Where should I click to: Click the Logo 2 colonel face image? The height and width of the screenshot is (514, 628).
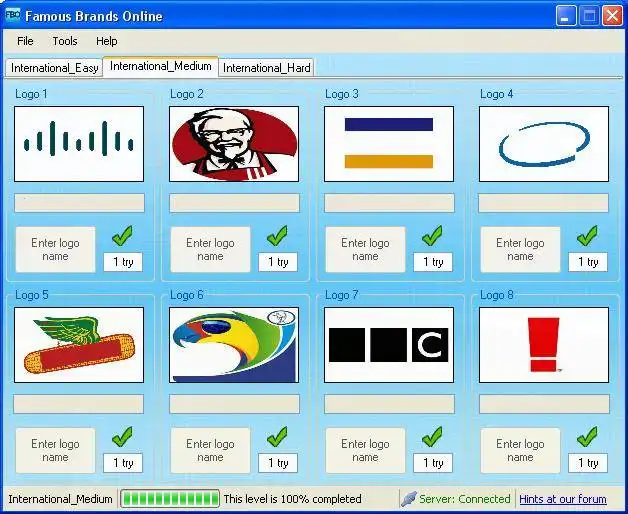[x=234, y=144]
